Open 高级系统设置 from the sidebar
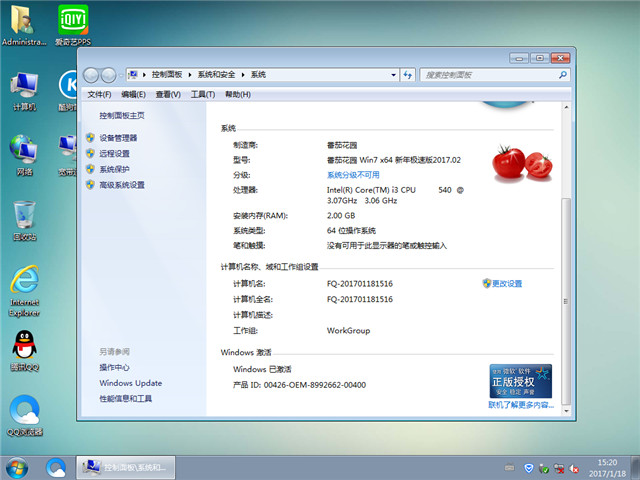Viewport: 640px width, 480px height. click(122, 185)
